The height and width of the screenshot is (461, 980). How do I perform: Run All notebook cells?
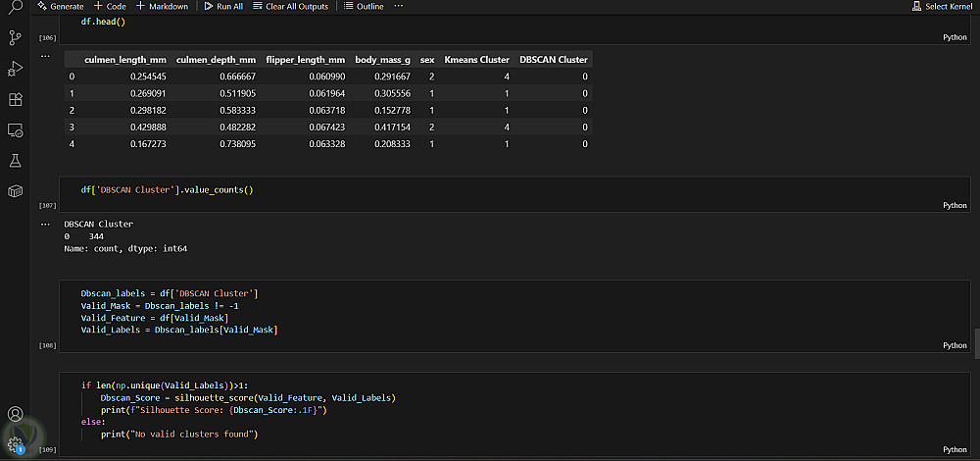click(x=223, y=6)
